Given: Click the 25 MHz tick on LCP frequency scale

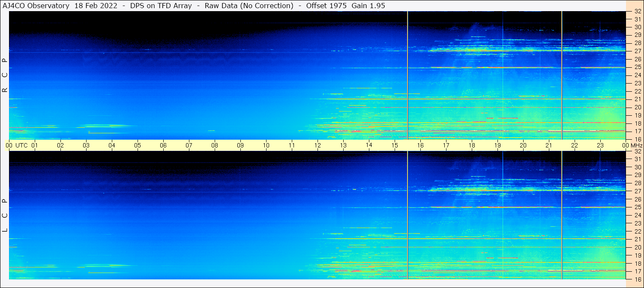Looking at the screenshot, I should pos(637,207).
